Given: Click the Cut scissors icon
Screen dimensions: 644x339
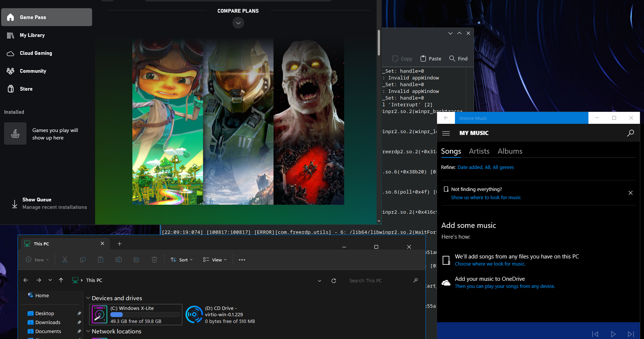Looking at the screenshot, I should click(x=65, y=260).
